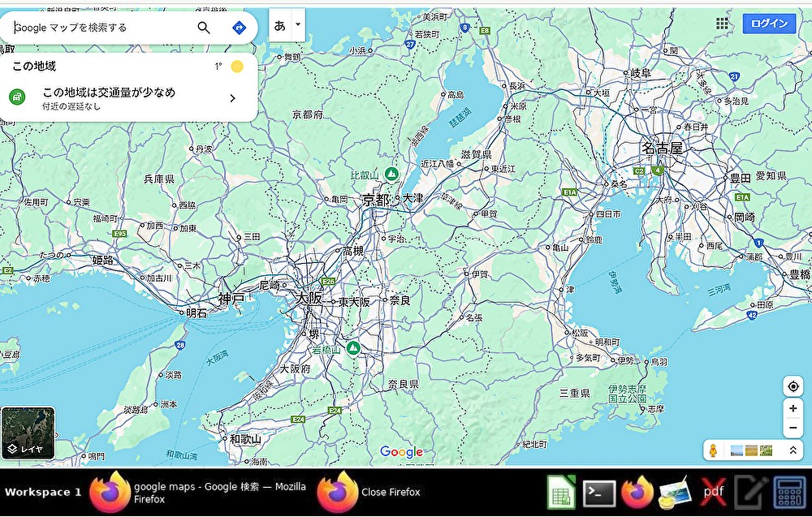Open the Workspace 1 switcher
The image size is (812, 517).
click(x=43, y=492)
